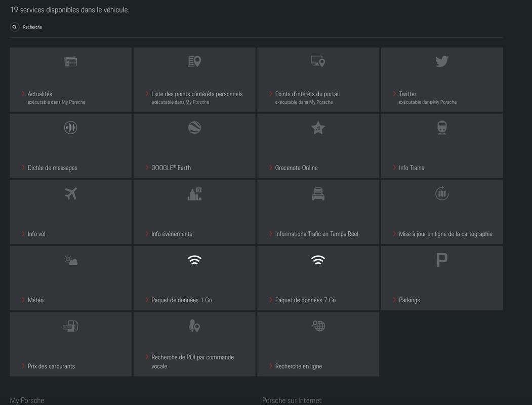The width and height of the screenshot is (532, 405).
Task: Click red chevron beside Météo
Action: (x=23, y=300)
